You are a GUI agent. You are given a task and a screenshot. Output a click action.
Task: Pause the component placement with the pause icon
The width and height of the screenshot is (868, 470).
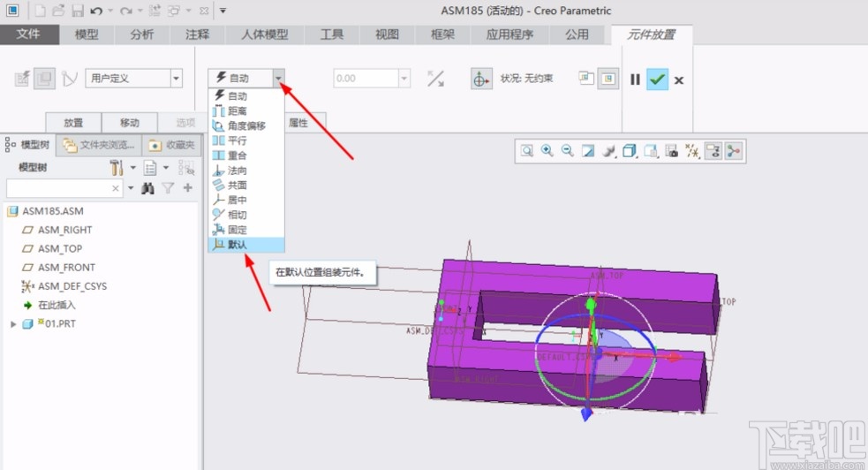635,80
